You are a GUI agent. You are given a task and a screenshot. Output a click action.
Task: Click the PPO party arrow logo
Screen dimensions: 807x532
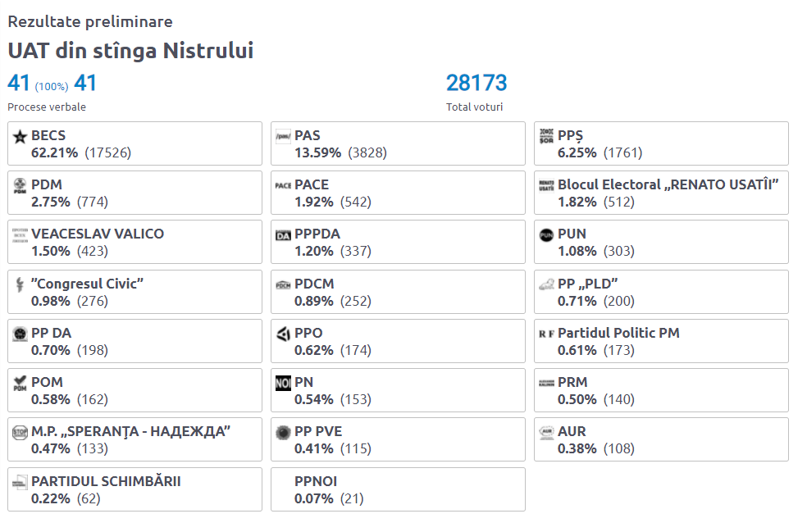click(x=283, y=334)
